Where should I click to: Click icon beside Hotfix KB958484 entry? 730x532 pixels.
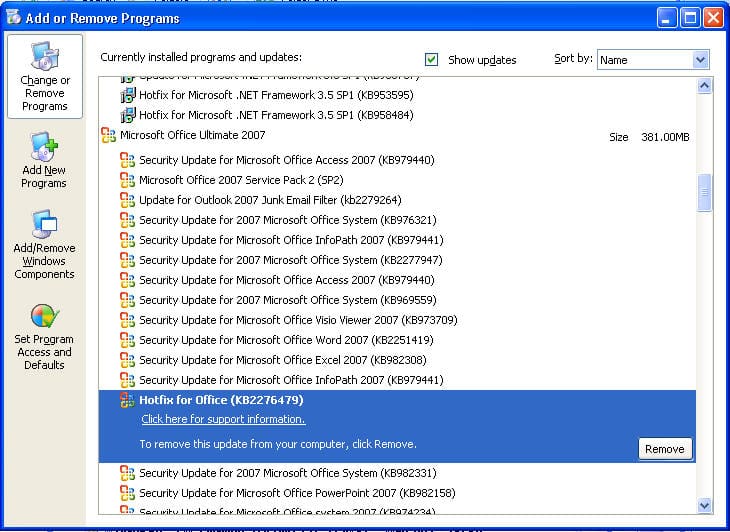tap(128, 115)
